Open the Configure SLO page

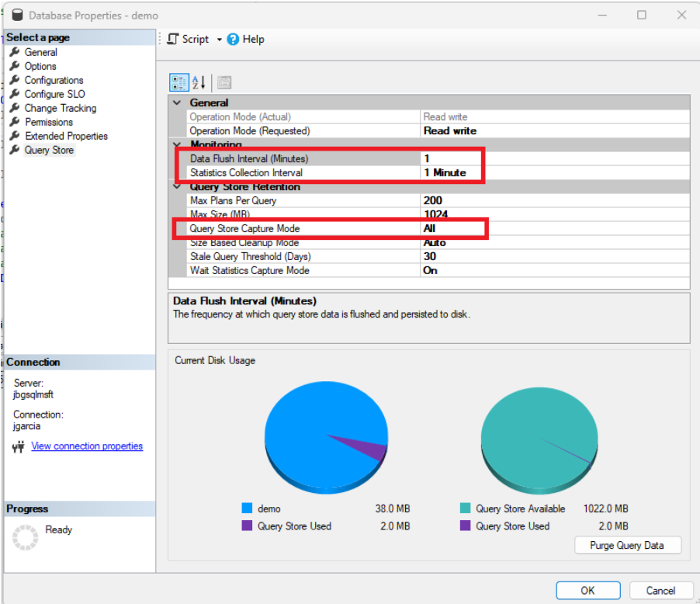pyautogui.click(x=54, y=94)
